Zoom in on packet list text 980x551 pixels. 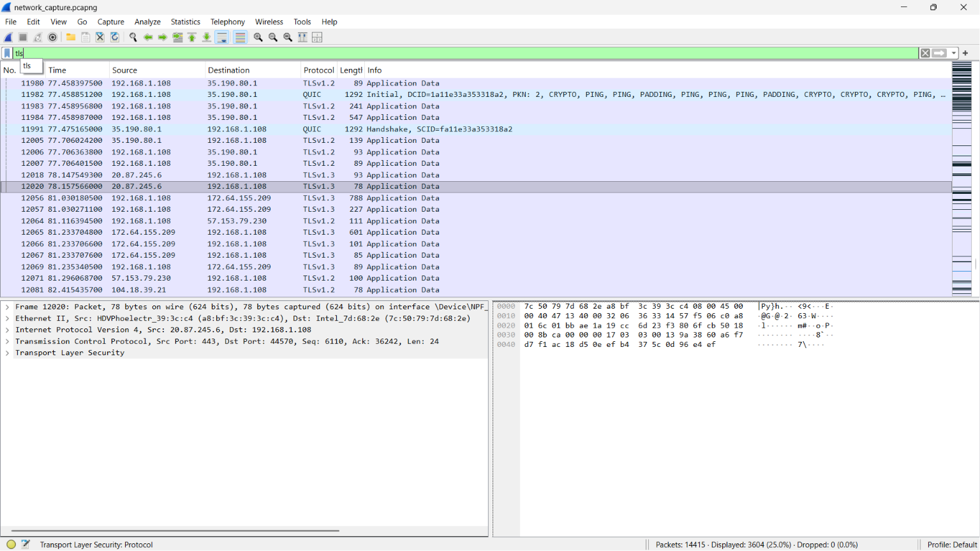258,38
